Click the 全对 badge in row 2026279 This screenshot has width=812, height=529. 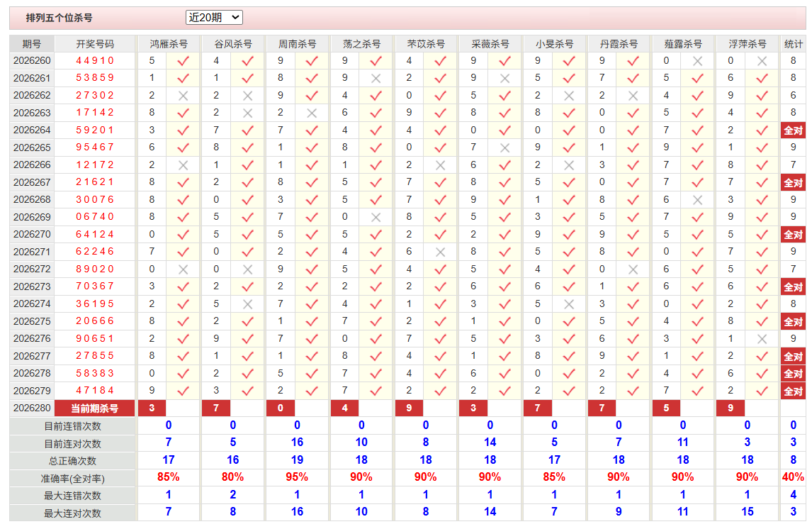(793, 391)
